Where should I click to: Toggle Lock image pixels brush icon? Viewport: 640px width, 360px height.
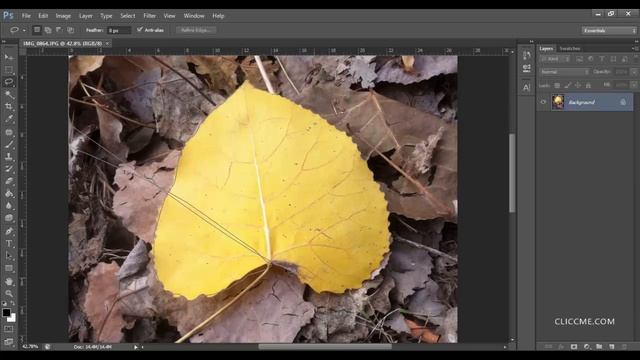[567, 85]
